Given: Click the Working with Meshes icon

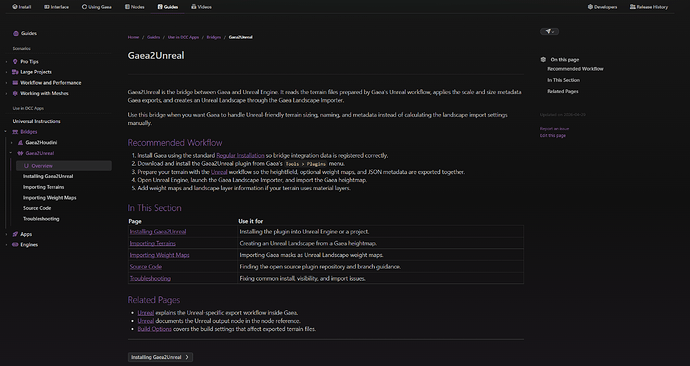Looking at the screenshot, I should 15,93.
